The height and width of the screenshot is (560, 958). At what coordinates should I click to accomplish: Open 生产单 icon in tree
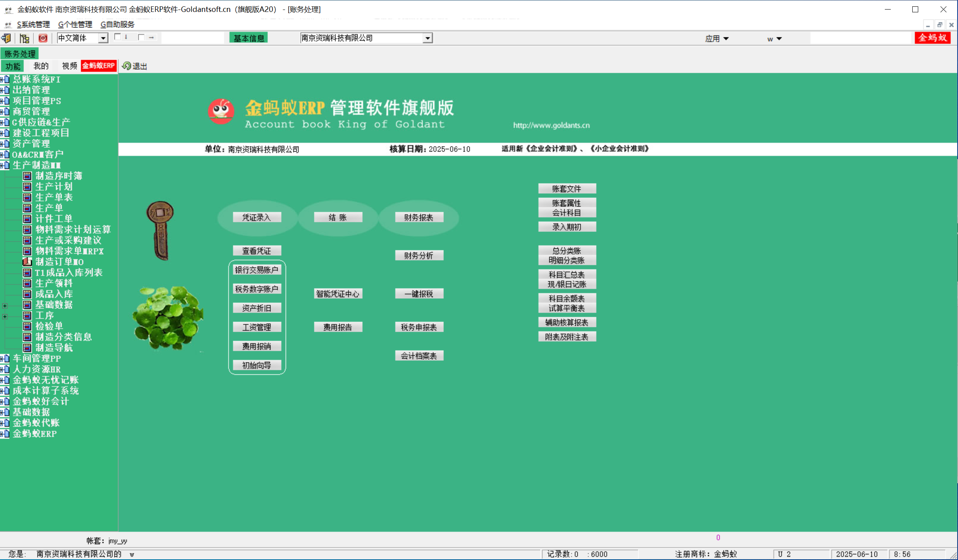pos(27,208)
